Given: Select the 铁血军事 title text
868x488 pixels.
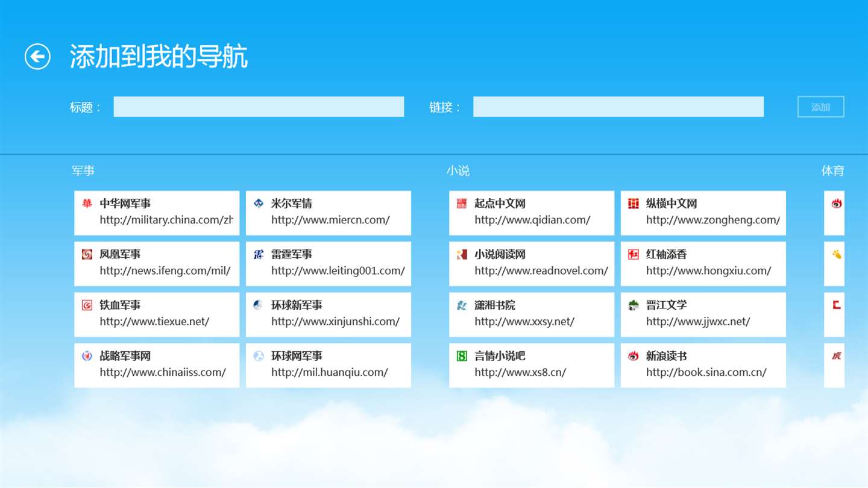Looking at the screenshot, I should tap(120, 305).
